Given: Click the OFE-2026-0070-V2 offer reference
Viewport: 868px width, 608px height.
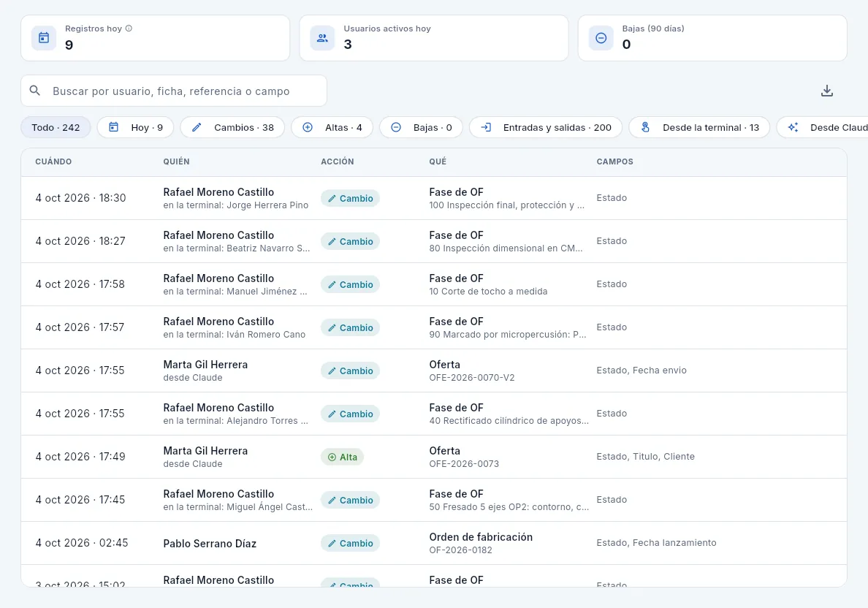Looking at the screenshot, I should [472, 378].
